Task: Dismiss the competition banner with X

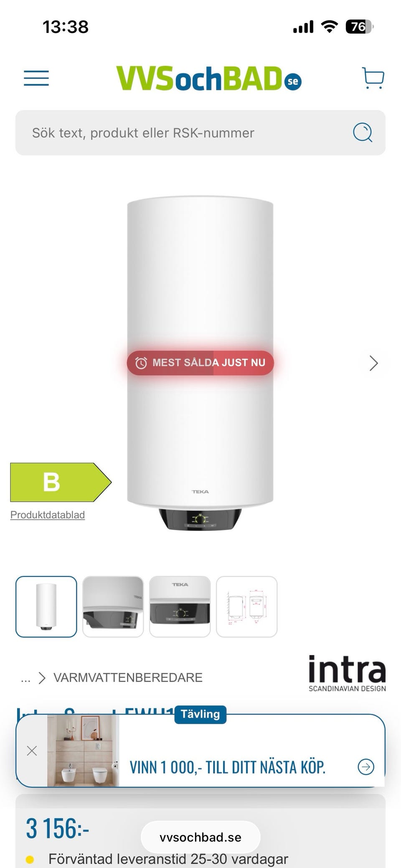Action: (32, 751)
